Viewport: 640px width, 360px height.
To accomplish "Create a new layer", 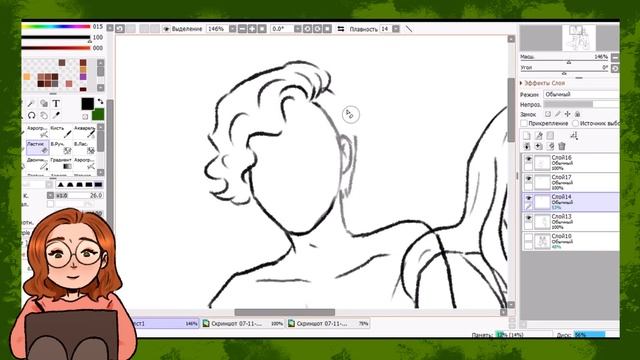I will point(527,136).
